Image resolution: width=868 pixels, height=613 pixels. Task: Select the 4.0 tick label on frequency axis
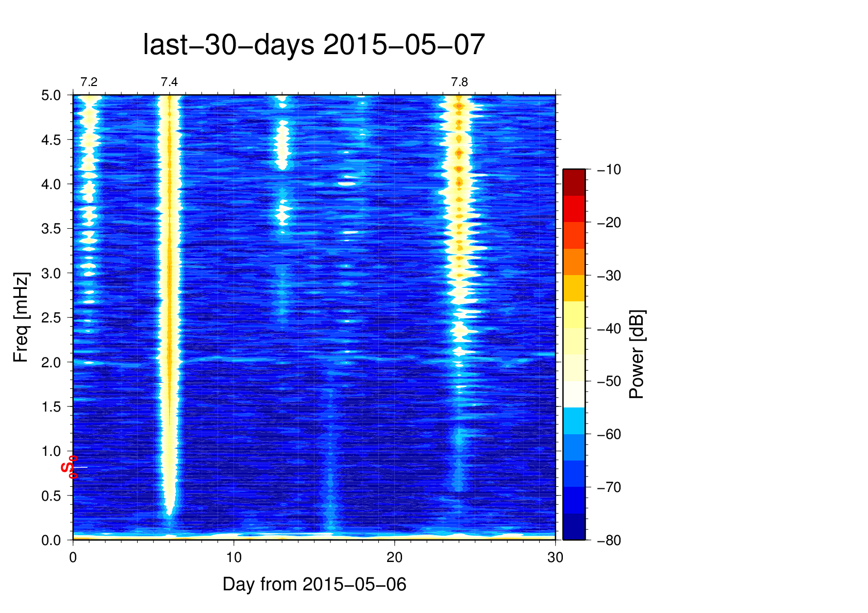pyautogui.click(x=51, y=184)
